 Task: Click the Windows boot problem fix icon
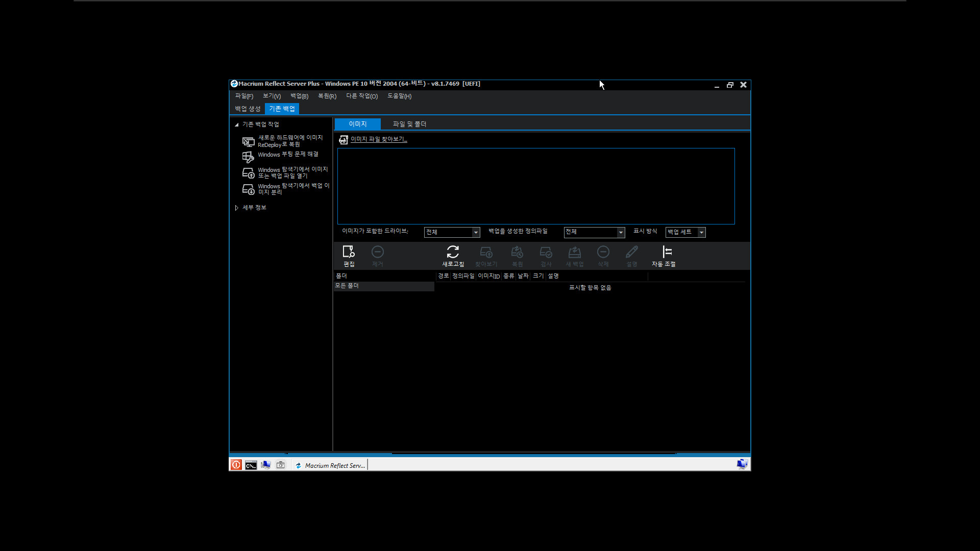point(248,157)
